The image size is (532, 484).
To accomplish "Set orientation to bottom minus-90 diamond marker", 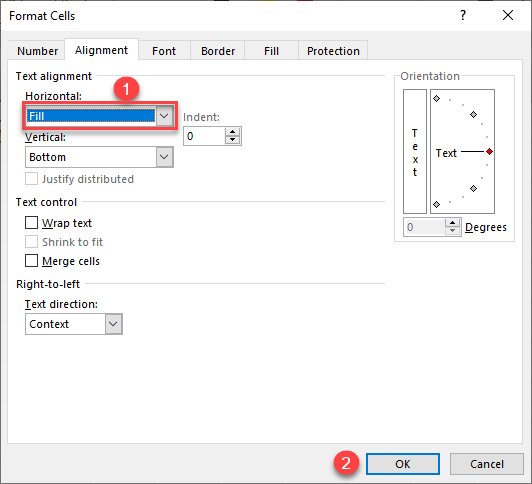I will [437, 205].
